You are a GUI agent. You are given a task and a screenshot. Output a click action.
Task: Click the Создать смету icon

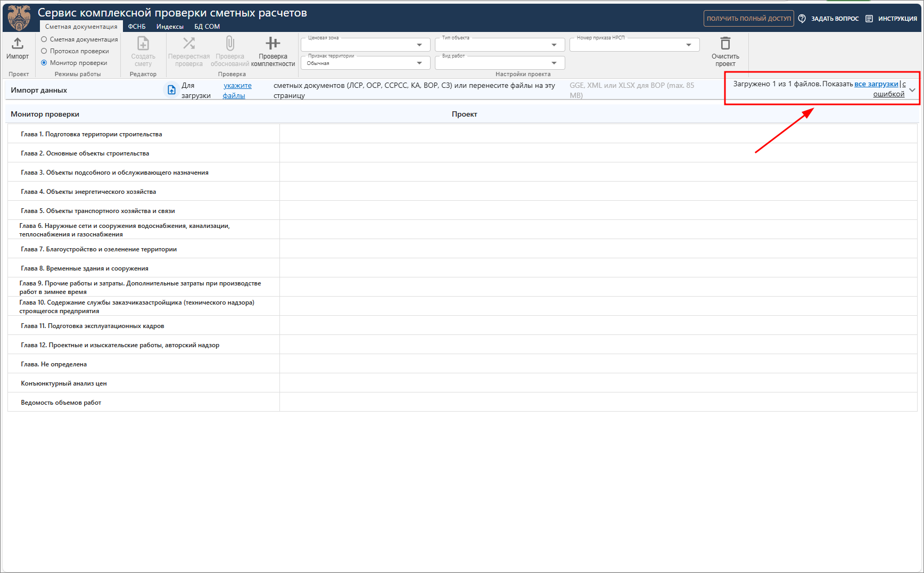click(143, 44)
